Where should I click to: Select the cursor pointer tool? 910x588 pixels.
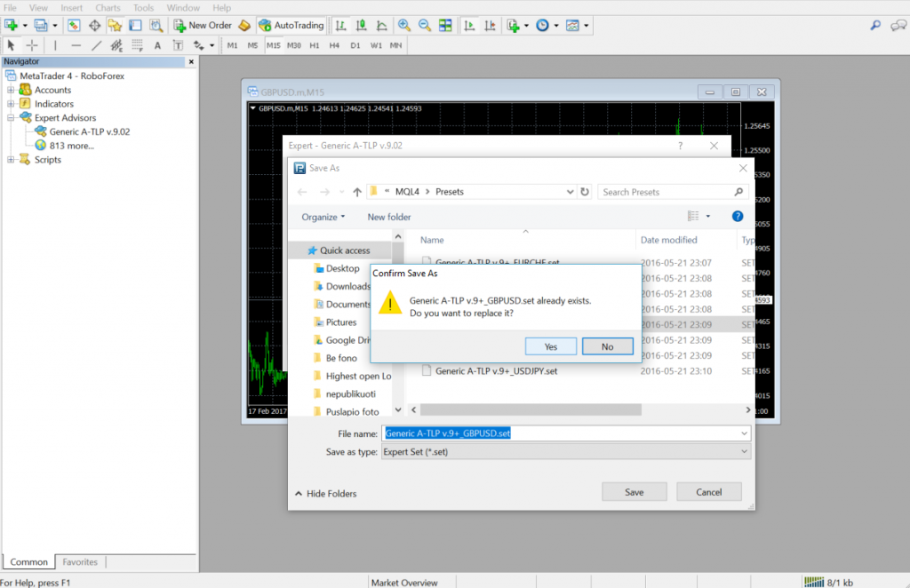click(11, 45)
